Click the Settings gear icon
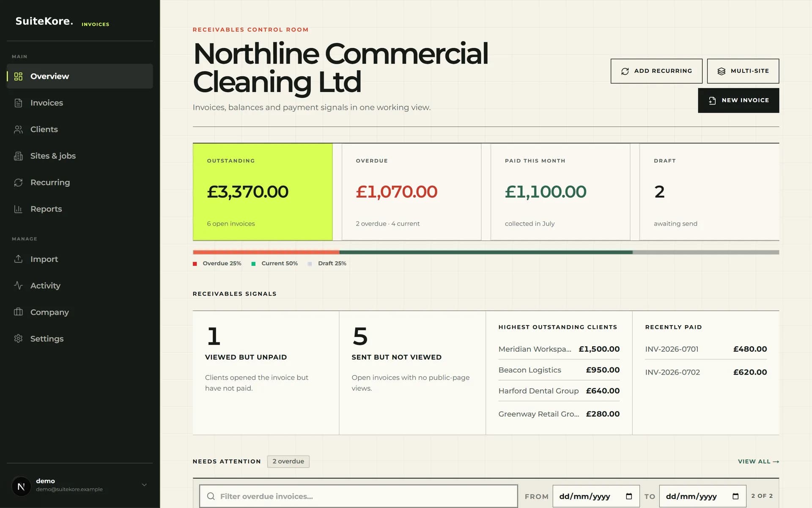This screenshot has width=812, height=508. coord(18,339)
